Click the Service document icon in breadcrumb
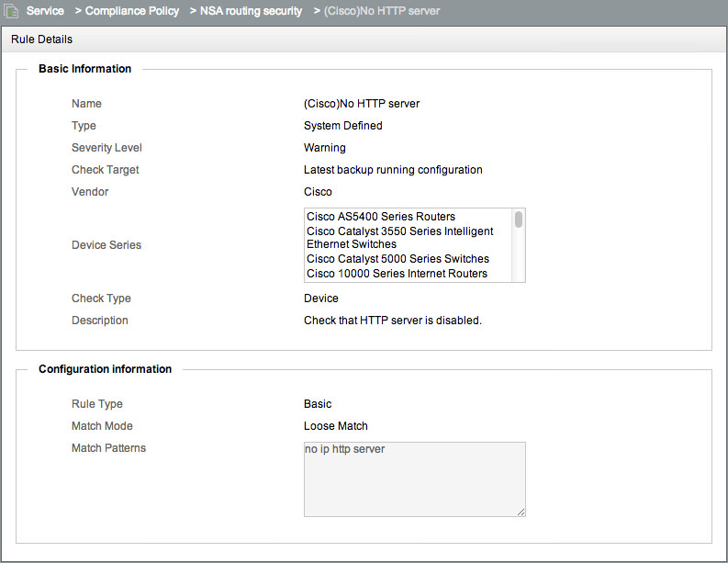Image resolution: width=728 pixels, height=563 pixels. [11, 11]
